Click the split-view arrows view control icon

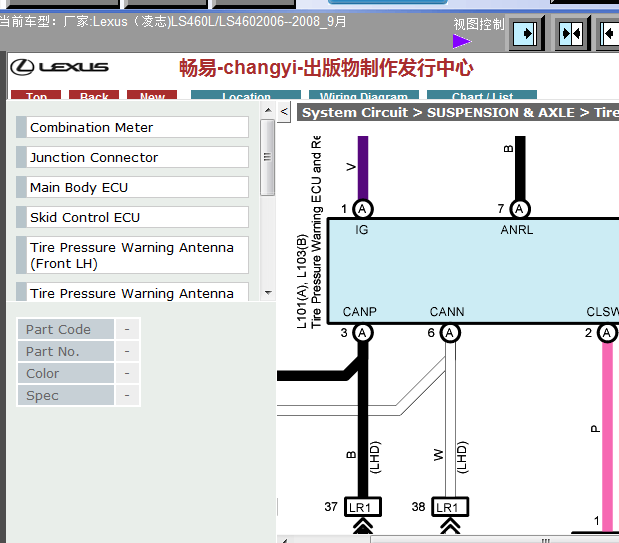click(x=571, y=34)
